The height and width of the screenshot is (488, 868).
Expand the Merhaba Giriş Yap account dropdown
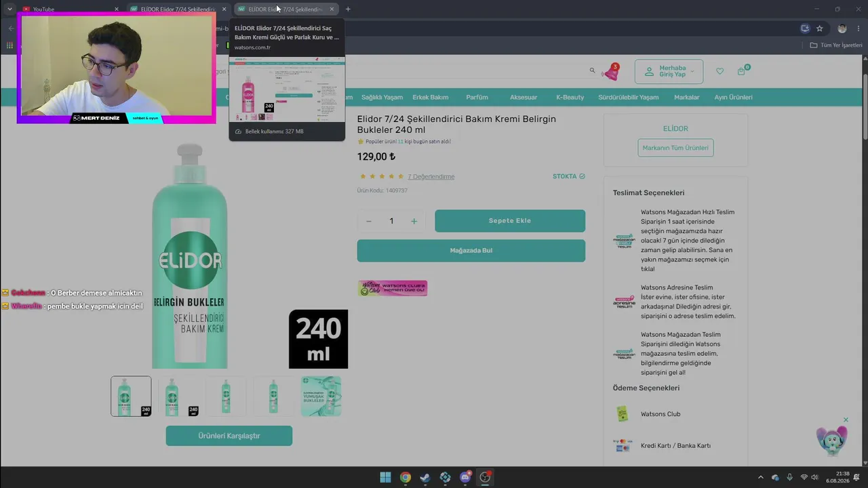click(669, 71)
